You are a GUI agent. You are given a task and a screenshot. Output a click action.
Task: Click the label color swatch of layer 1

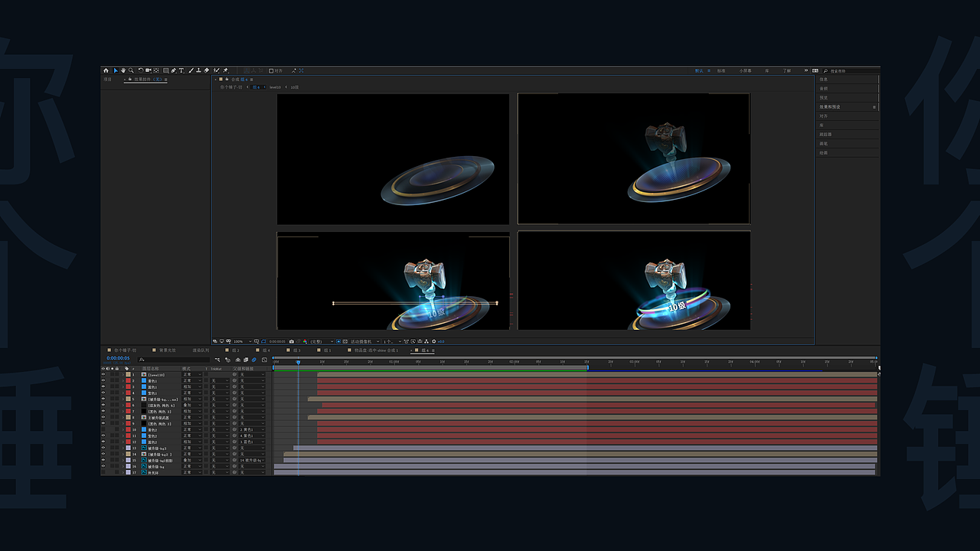click(128, 374)
